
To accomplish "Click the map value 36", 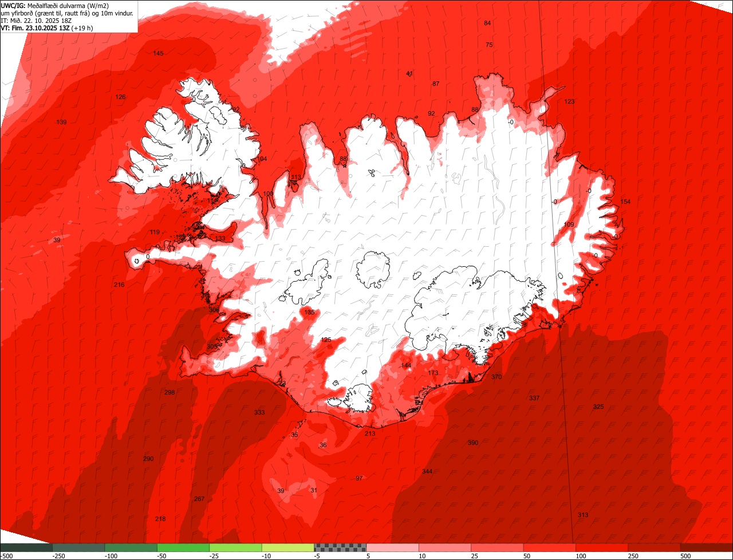I will point(323,445).
